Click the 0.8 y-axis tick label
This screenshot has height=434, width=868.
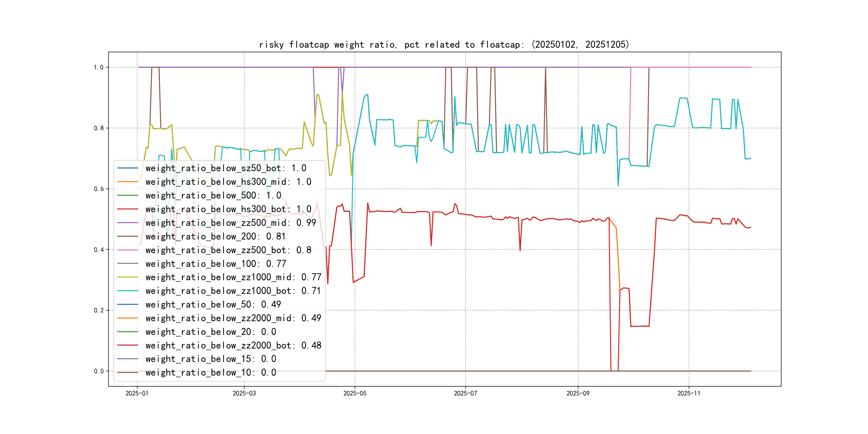(99, 128)
